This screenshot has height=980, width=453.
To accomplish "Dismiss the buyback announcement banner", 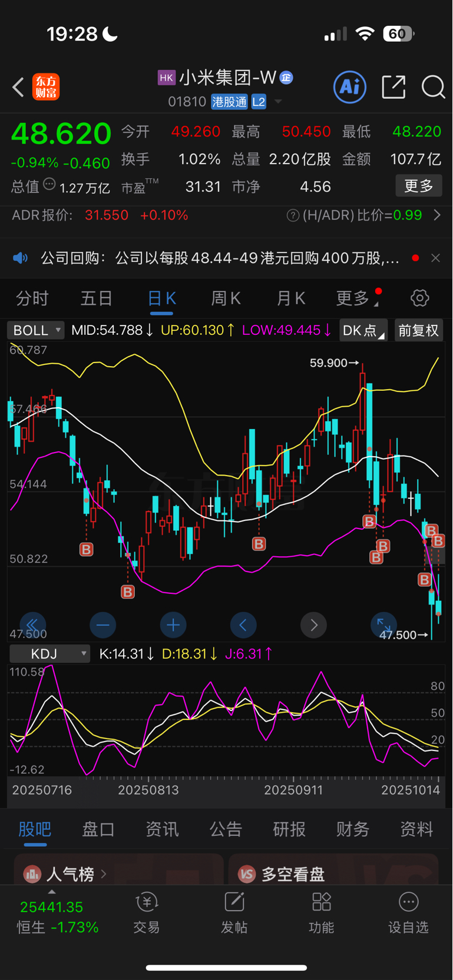I will [x=435, y=258].
